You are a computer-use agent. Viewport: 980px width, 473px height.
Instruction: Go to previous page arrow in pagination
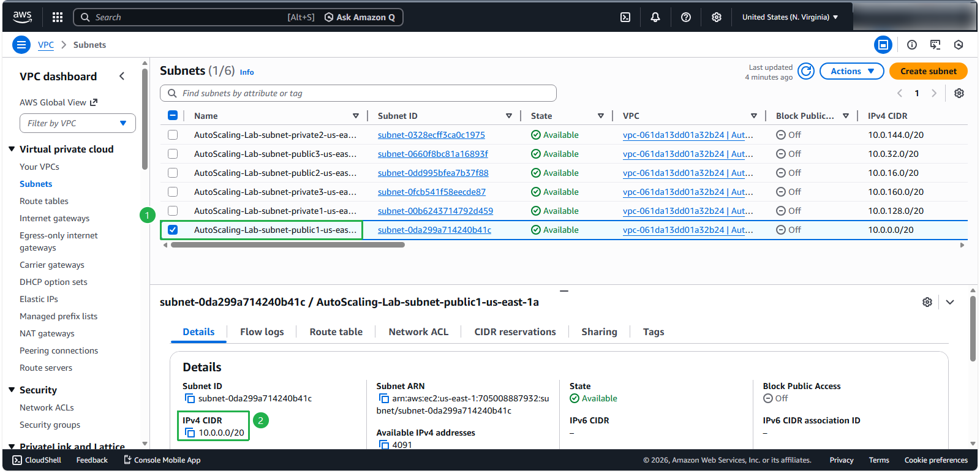point(900,93)
